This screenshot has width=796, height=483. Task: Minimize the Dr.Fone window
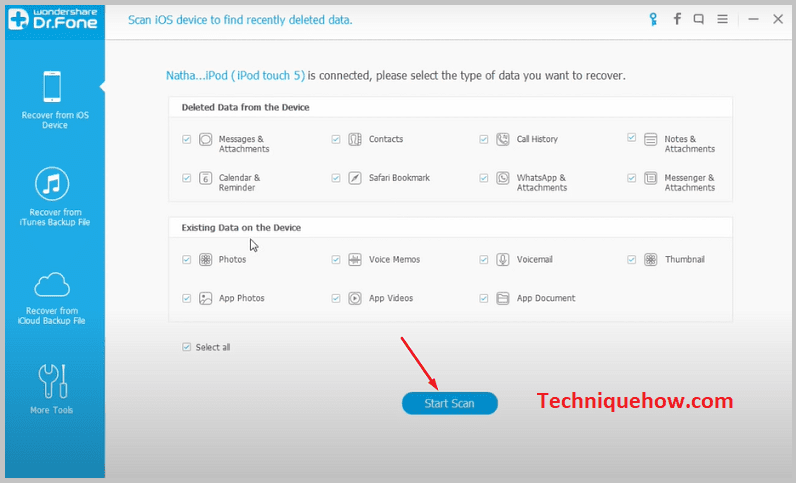coord(753,19)
